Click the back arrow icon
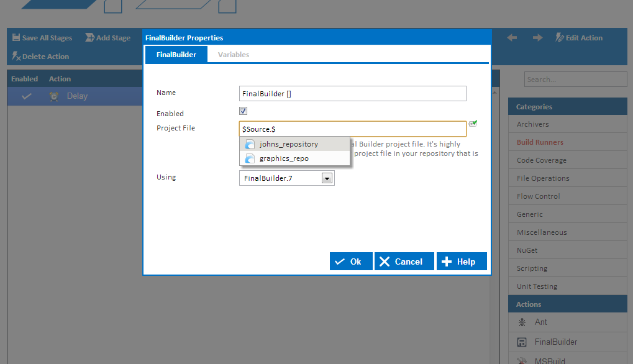Viewport: 633px width, 364px height. click(x=512, y=37)
